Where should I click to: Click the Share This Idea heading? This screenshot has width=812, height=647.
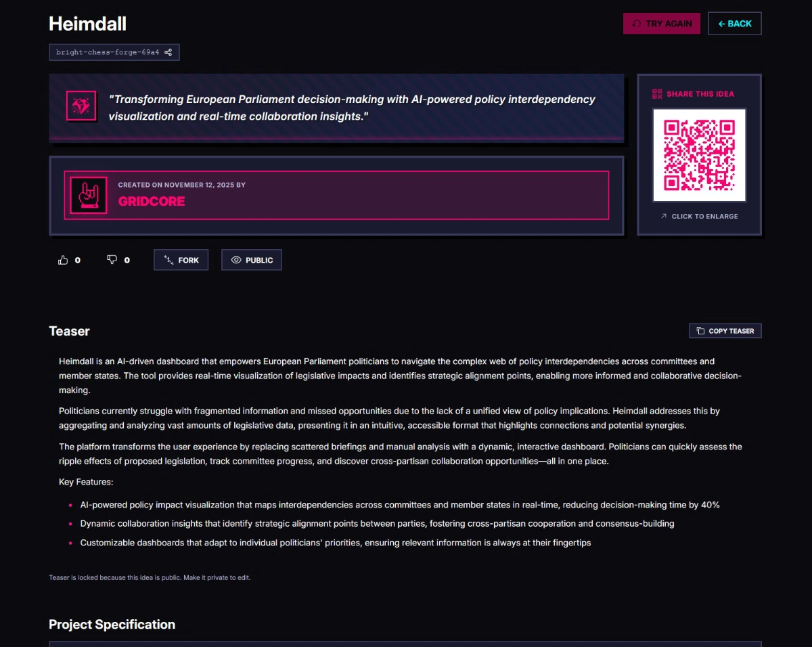pos(700,94)
